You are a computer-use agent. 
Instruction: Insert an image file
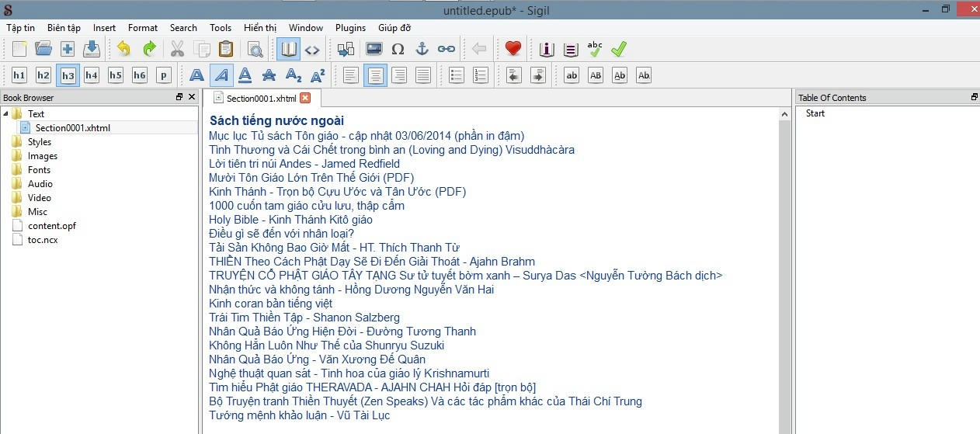(x=374, y=49)
